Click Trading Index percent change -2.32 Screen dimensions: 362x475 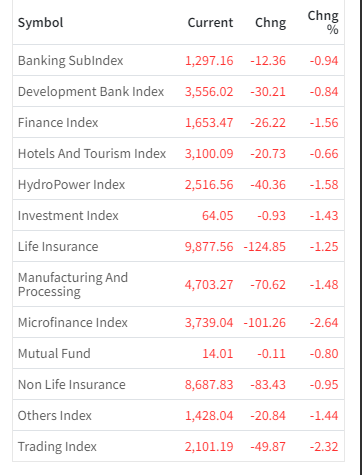pyautogui.click(x=324, y=447)
